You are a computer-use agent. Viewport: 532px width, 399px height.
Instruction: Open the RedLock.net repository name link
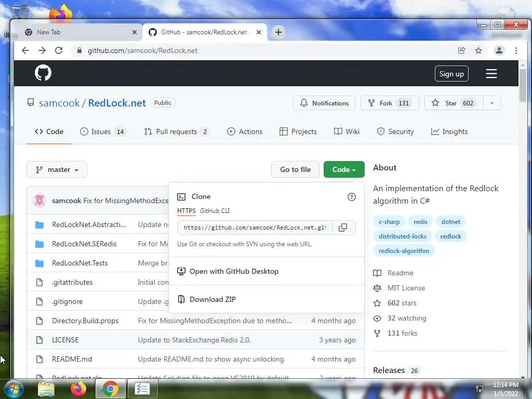[117, 103]
